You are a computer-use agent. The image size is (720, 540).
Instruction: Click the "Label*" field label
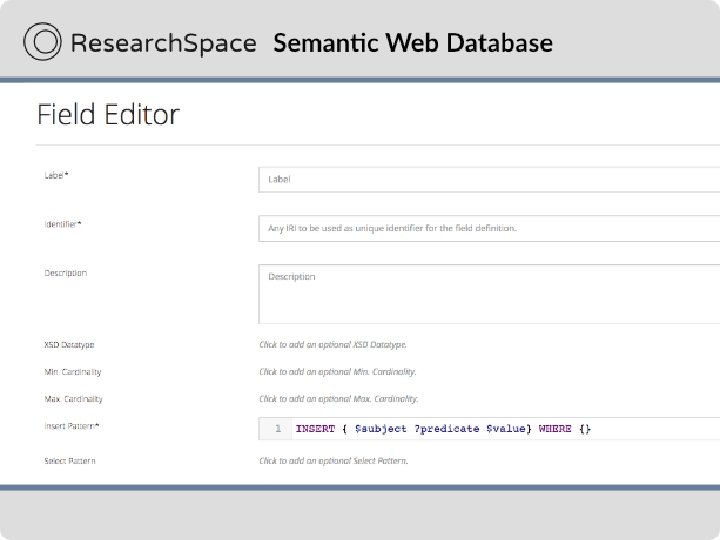56,175
